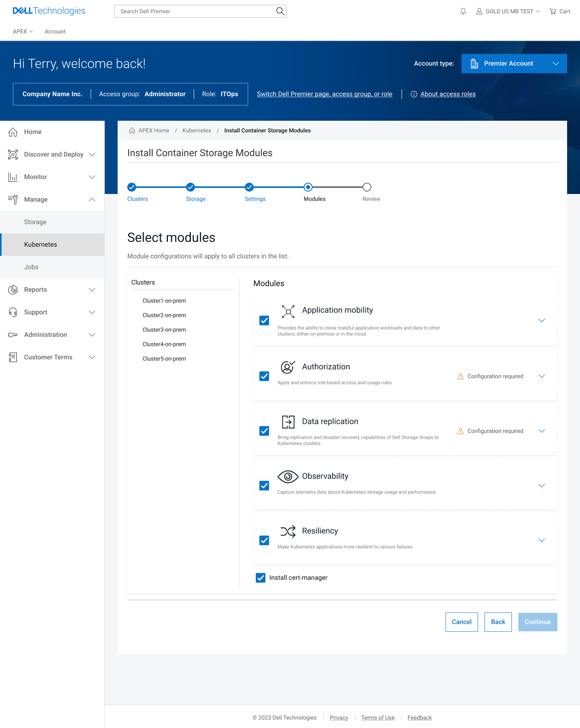Click the Manage wrench icon
The height and width of the screenshot is (728, 580).
click(13, 200)
